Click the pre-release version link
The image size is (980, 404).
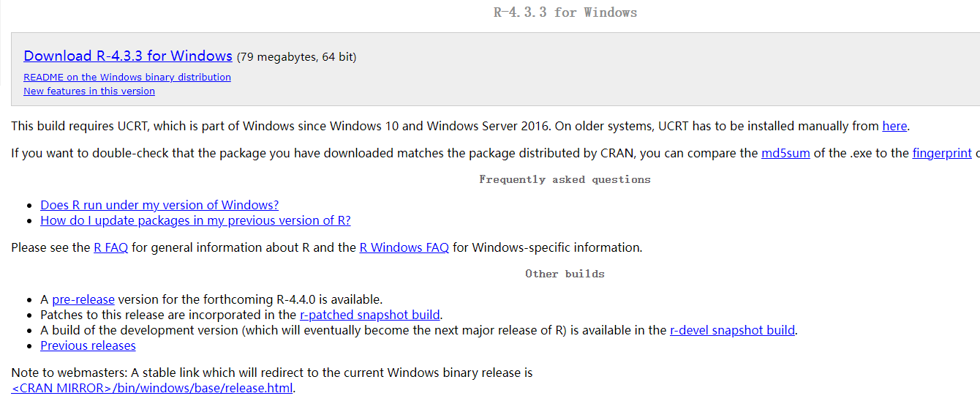coord(83,299)
